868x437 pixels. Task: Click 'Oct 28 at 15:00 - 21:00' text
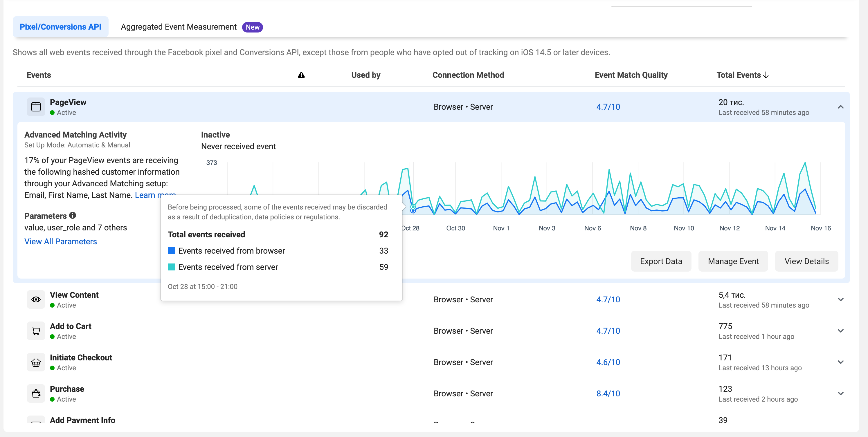(203, 286)
